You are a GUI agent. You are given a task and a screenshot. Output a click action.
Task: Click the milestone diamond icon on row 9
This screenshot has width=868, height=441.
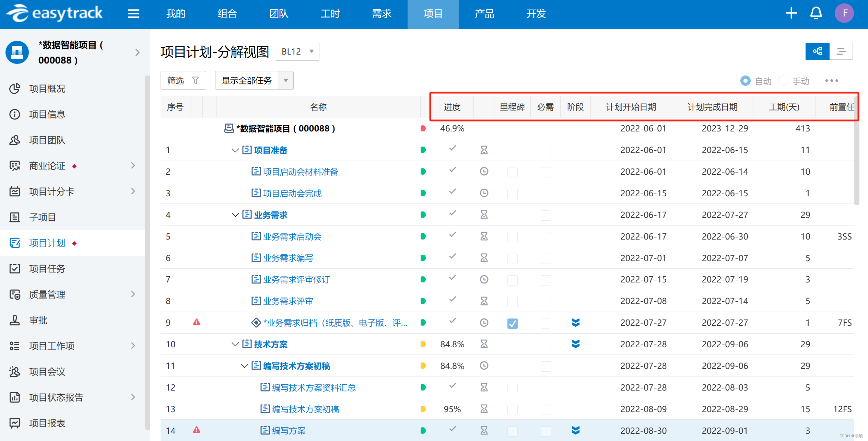[x=256, y=323]
